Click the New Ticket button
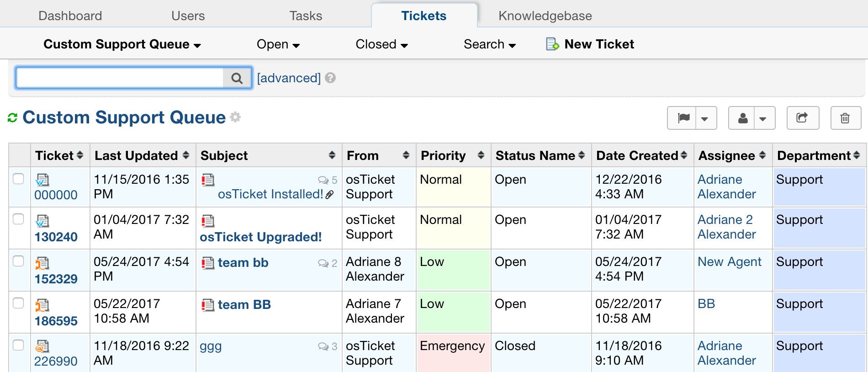868x372 pixels. click(590, 44)
